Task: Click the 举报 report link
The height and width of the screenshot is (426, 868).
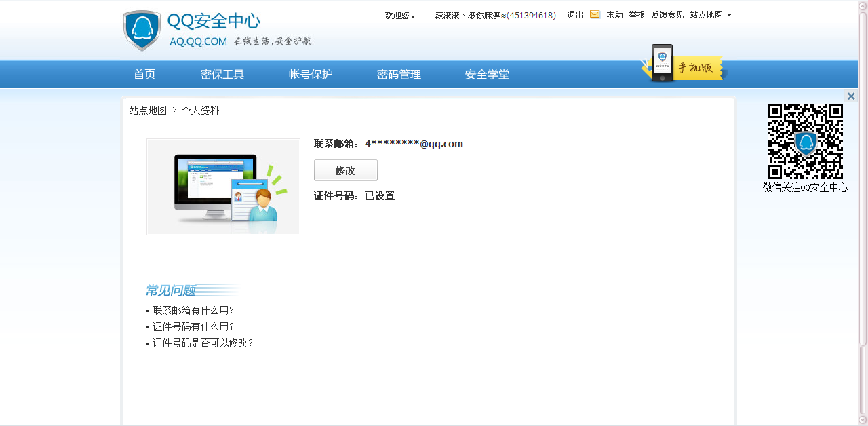Action: coord(637,15)
